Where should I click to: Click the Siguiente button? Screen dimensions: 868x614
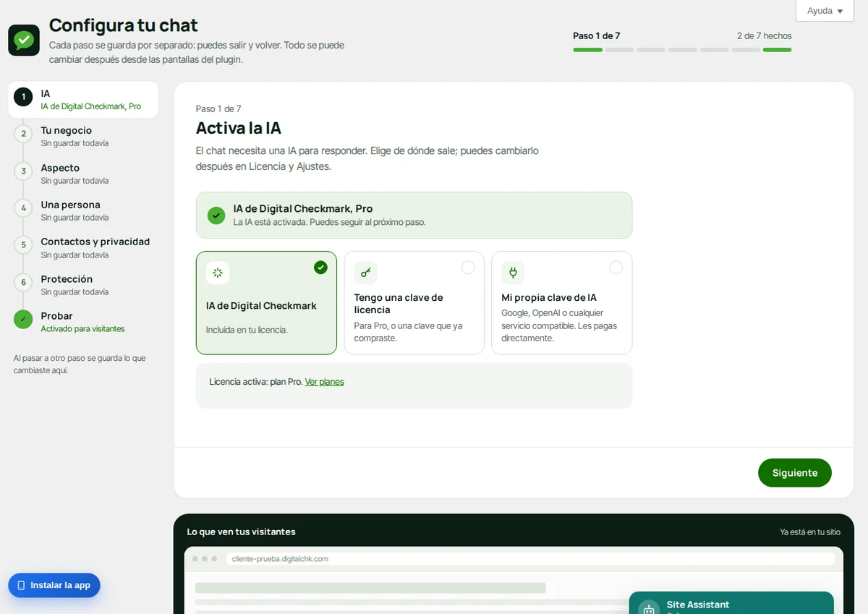click(794, 473)
